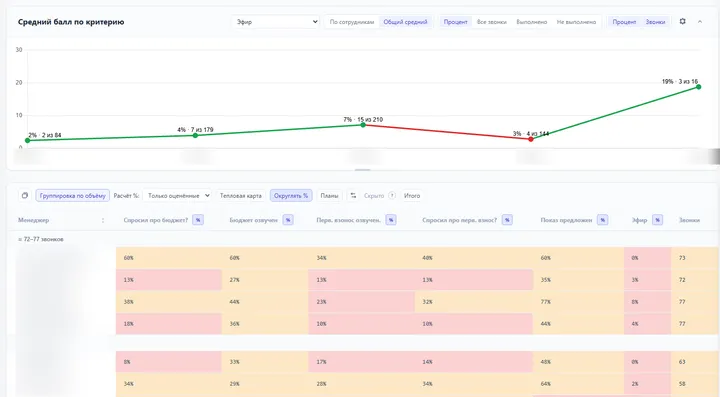Click the 63 value in Звонки column

(x=682, y=362)
